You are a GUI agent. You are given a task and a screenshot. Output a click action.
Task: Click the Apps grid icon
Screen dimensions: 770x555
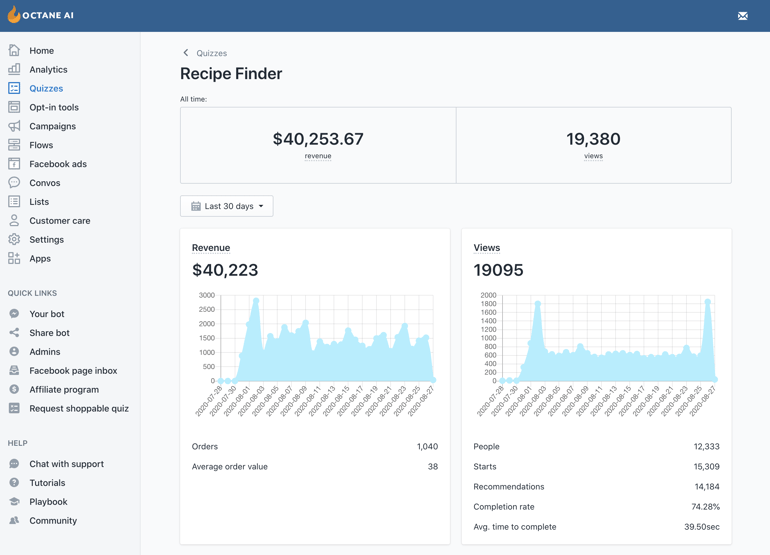point(14,258)
